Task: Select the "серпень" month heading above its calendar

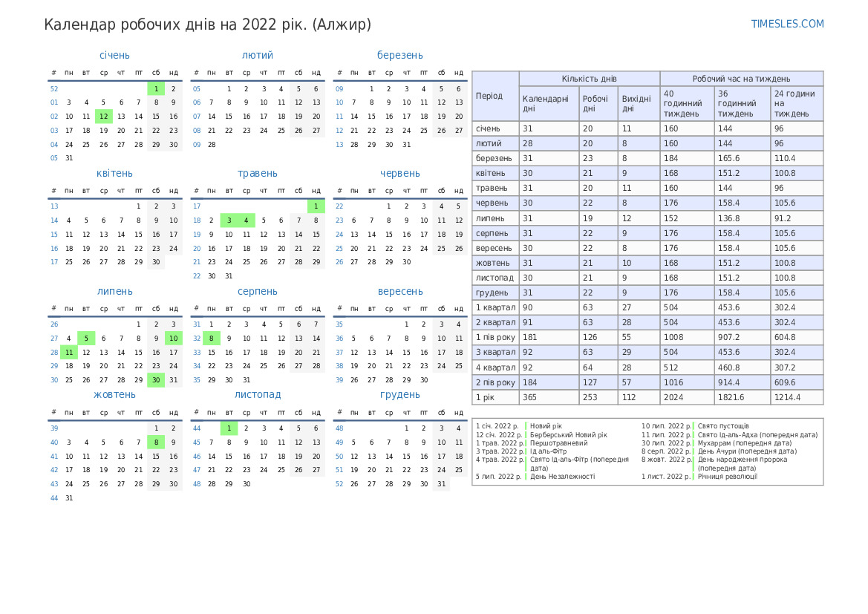Action: point(258,291)
